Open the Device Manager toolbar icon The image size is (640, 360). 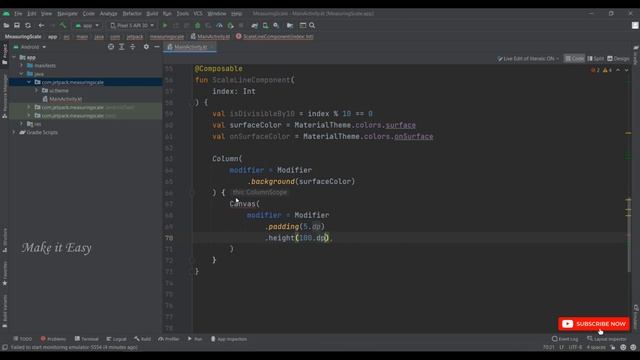click(x=265, y=25)
